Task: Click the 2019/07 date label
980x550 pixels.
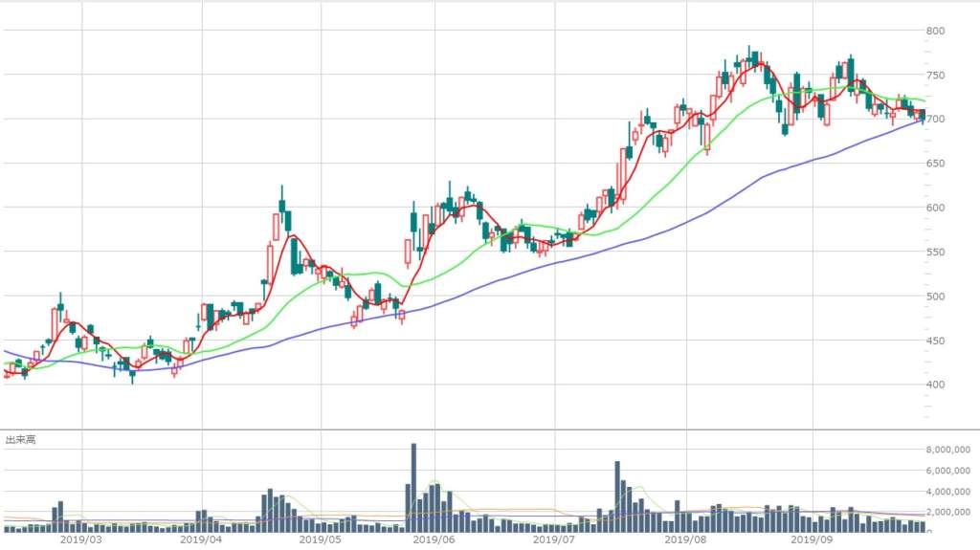Action: [554, 539]
